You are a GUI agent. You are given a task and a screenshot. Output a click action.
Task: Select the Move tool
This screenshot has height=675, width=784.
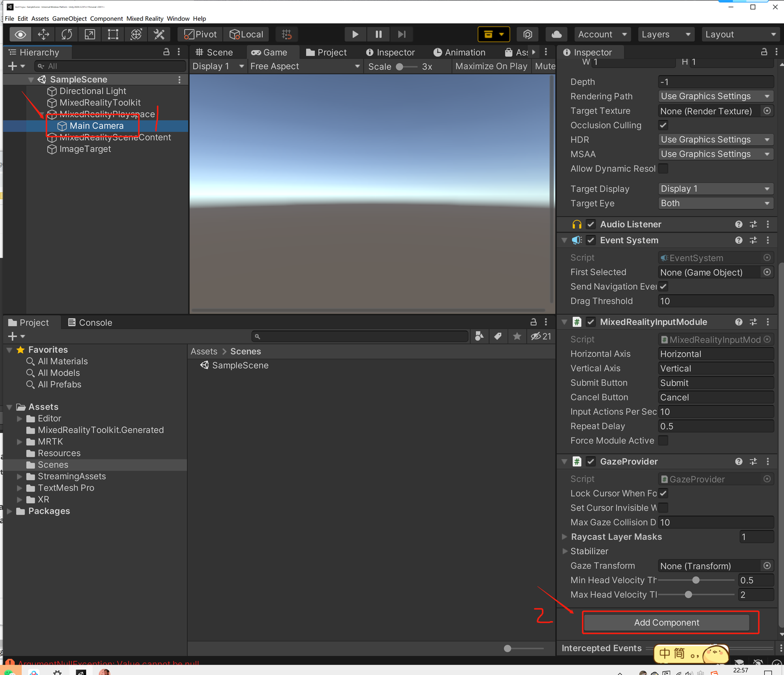43,34
